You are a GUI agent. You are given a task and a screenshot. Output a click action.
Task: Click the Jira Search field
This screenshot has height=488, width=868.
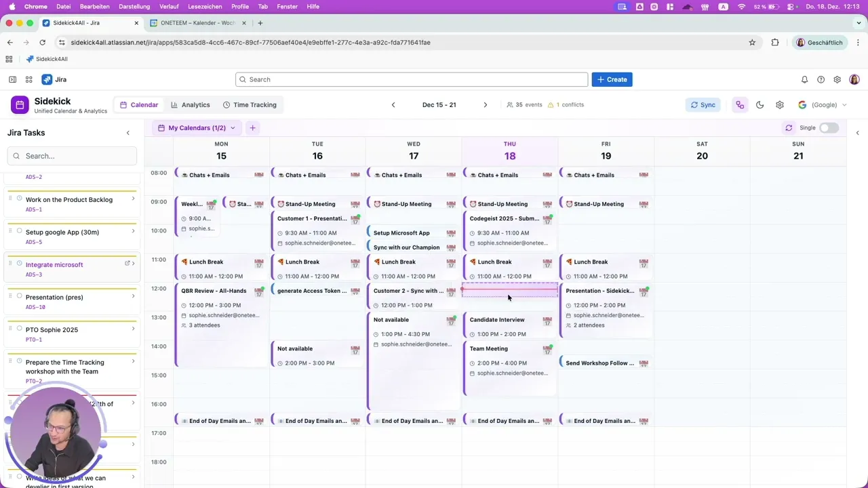tap(412, 79)
